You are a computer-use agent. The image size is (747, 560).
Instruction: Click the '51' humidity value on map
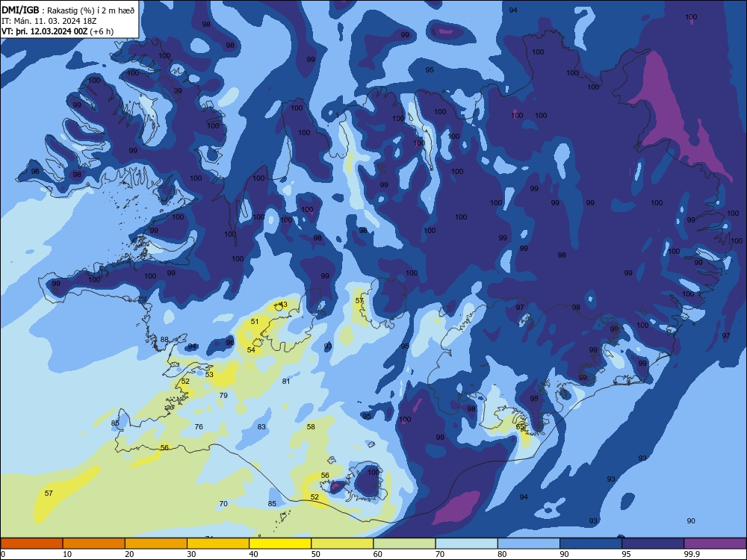click(x=255, y=321)
